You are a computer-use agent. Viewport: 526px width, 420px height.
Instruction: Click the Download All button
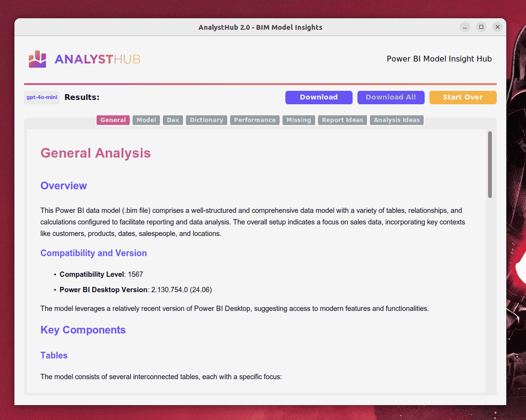391,97
